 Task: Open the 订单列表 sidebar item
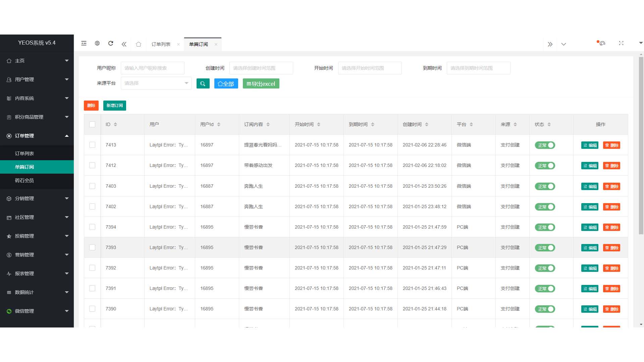click(37, 154)
